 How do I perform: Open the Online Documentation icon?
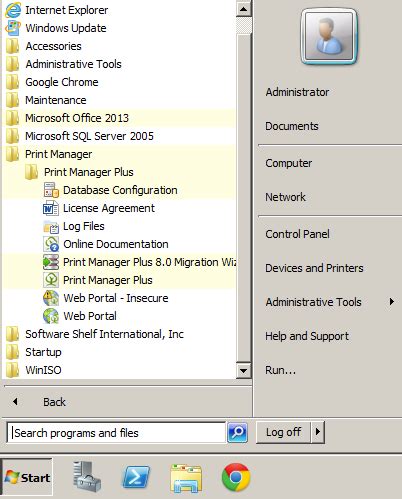pos(51,244)
